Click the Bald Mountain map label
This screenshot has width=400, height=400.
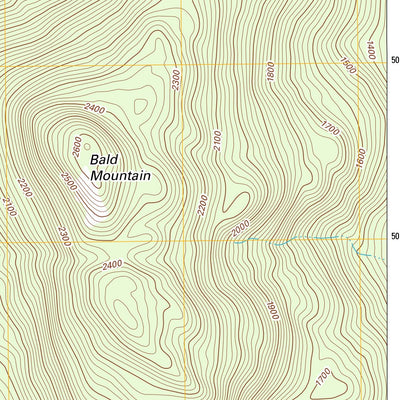click(x=121, y=168)
